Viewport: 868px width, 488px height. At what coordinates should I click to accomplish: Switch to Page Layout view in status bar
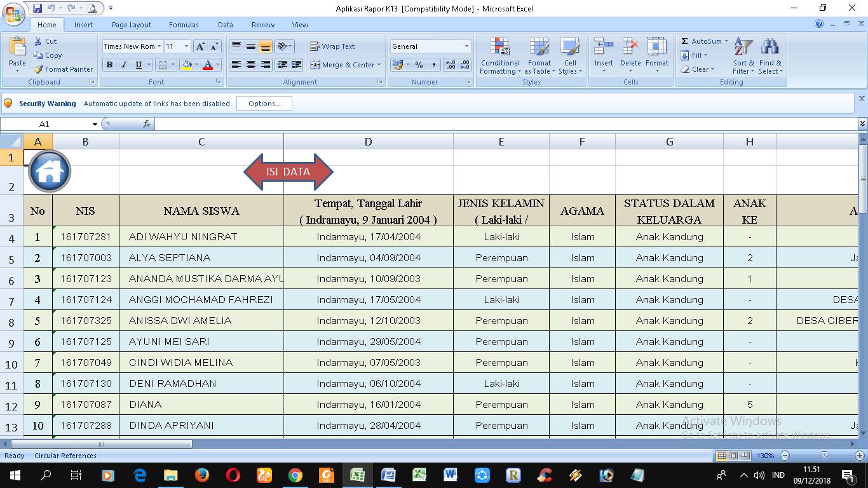(x=734, y=456)
